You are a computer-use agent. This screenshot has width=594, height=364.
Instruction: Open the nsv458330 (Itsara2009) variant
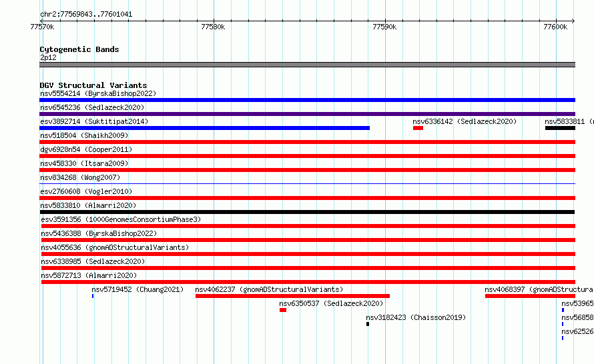307,170
